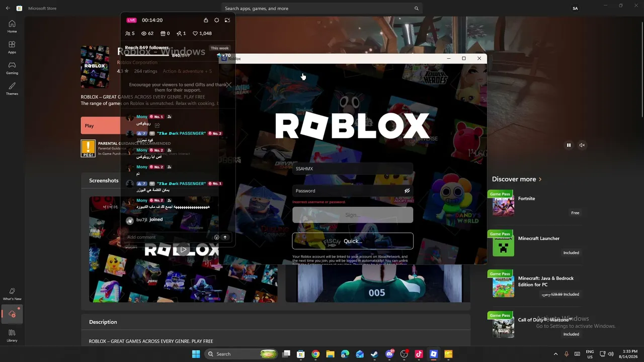Viewport: 644px width, 362px height.
Task: Open the downloads cloud icon in Store sidebar
Action: (x=12, y=314)
